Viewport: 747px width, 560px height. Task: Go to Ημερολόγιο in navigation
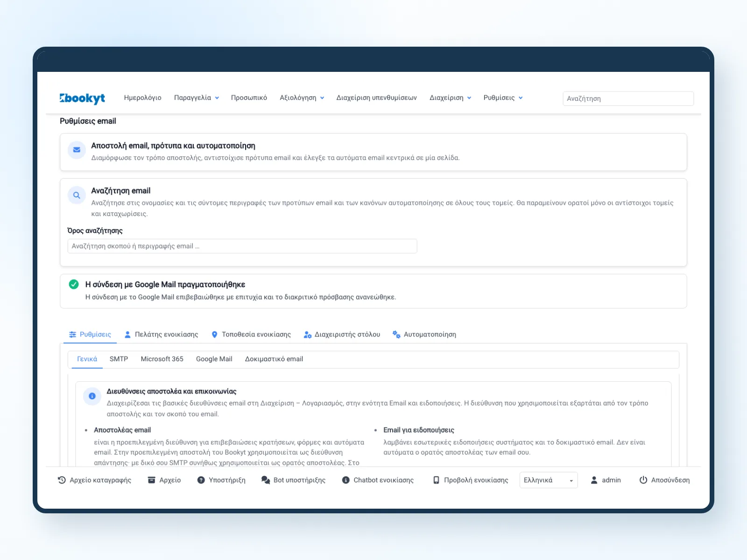pyautogui.click(x=142, y=98)
